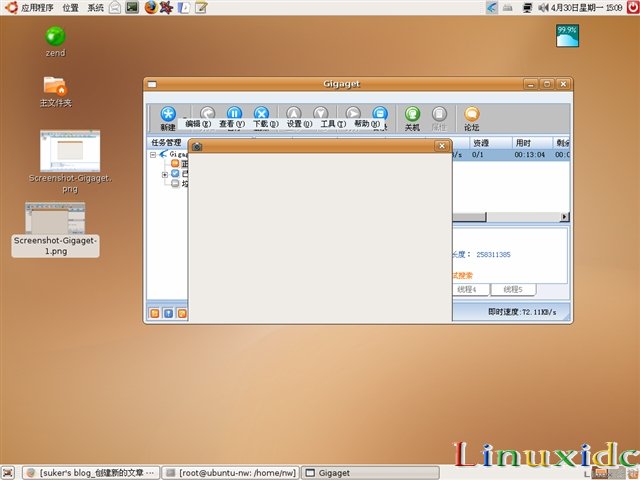Click the date and time in top panel
640x480 pixels.
coord(587,7)
